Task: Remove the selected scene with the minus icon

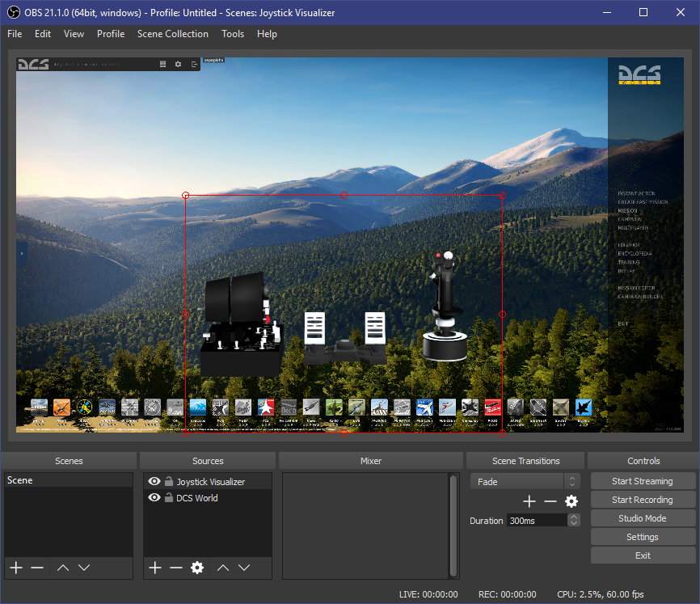Action: pyautogui.click(x=37, y=568)
